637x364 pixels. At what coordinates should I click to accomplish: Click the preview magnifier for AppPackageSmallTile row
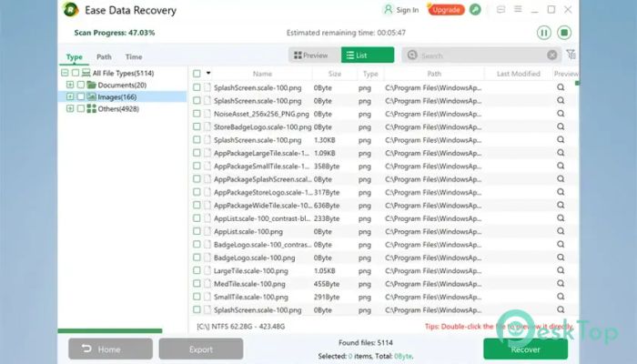pyautogui.click(x=561, y=166)
